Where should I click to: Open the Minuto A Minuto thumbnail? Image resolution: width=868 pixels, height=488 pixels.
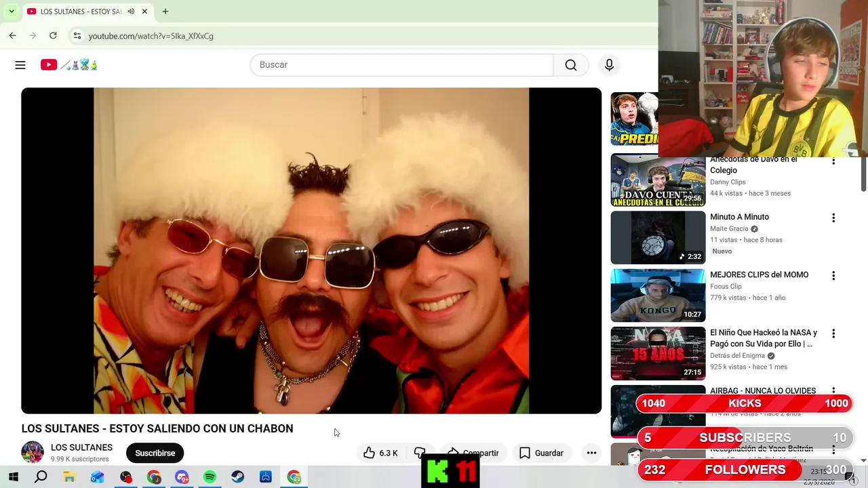658,237
